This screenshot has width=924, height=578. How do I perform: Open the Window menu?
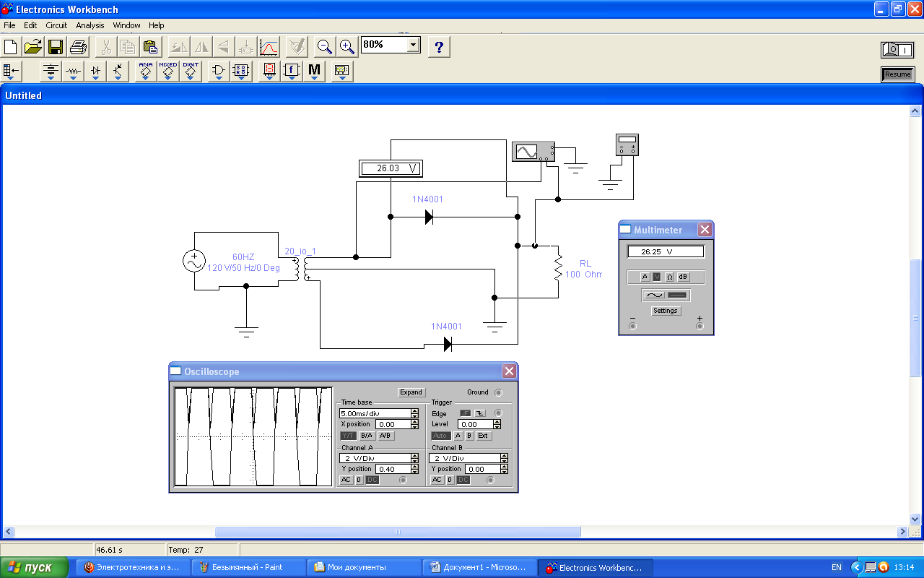click(127, 25)
